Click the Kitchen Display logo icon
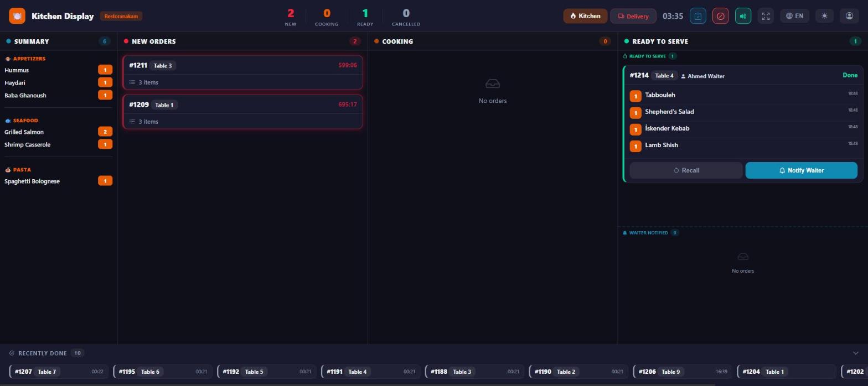Screen dimensions: 868x386 tap(17, 16)
